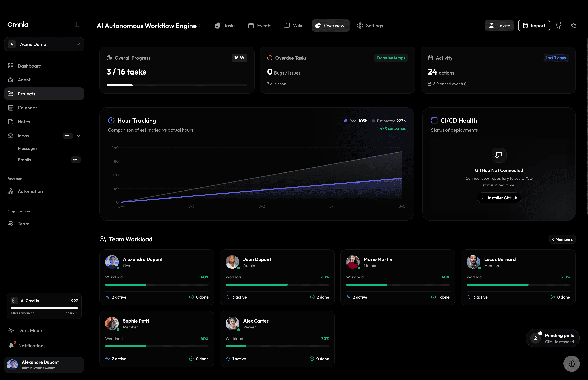
Task: Click the Top up credits link
Action: [70, 313]
